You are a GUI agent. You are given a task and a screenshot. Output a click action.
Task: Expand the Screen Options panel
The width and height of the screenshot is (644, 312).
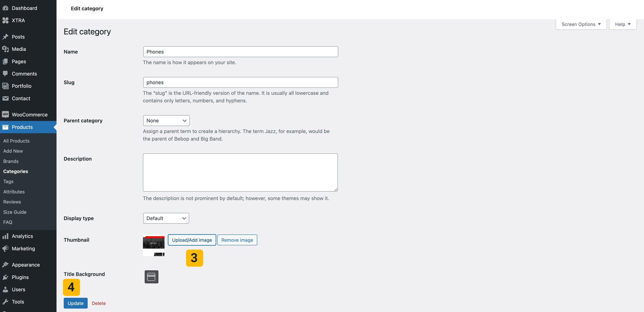pyautogui.click(x=581, y=24)
